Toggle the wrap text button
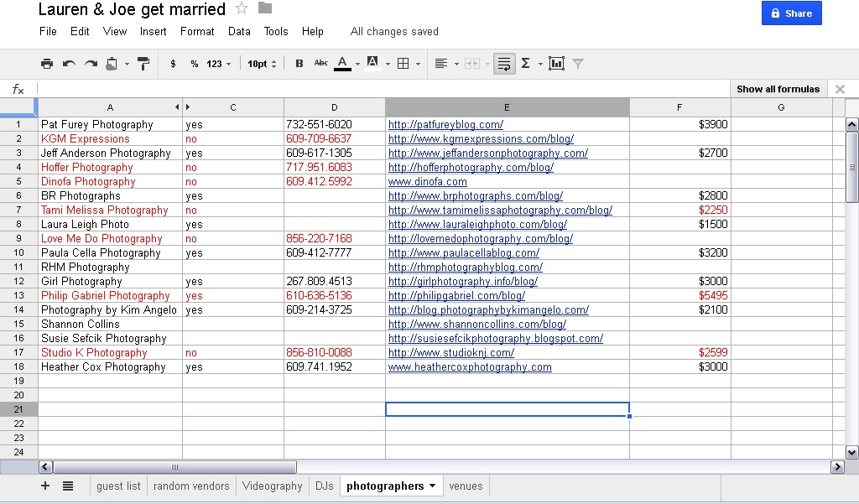 504,64
